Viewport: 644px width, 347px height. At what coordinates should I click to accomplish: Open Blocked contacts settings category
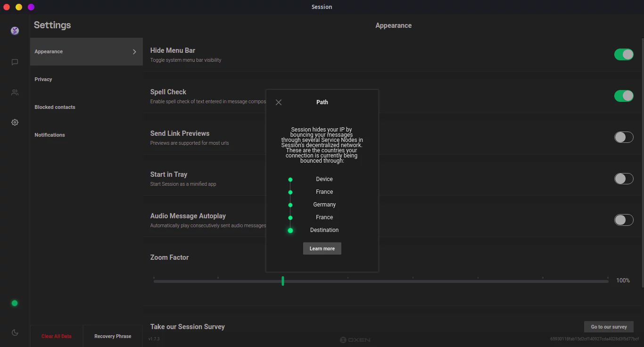[x=86, y=107]
